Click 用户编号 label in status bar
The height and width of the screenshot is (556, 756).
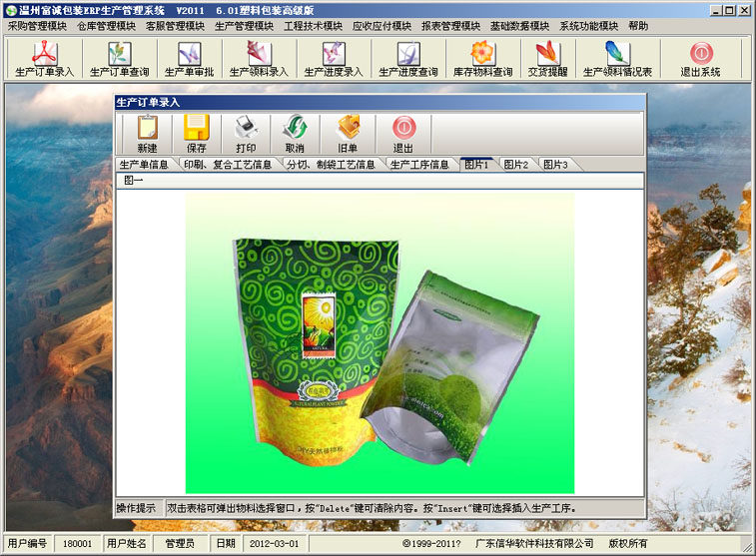click(x=27, y=543)
